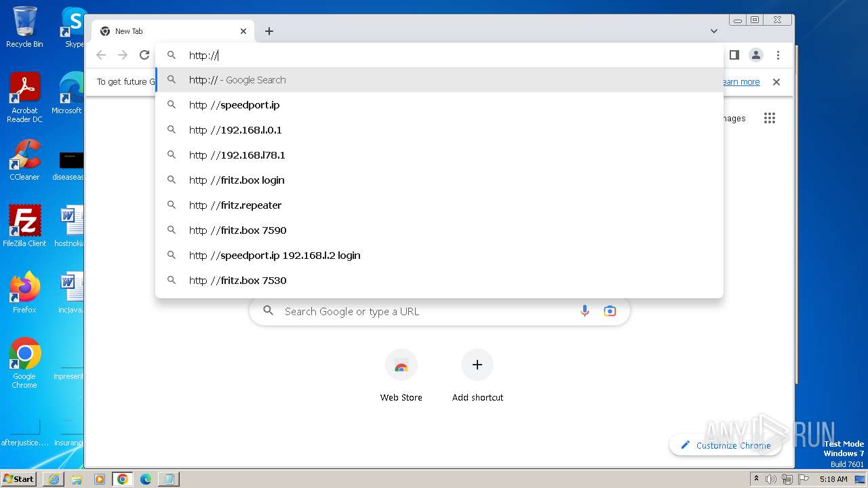
Task: Dismiss the info bar with X
Action: pyautogui.click(x=776, y=82)
